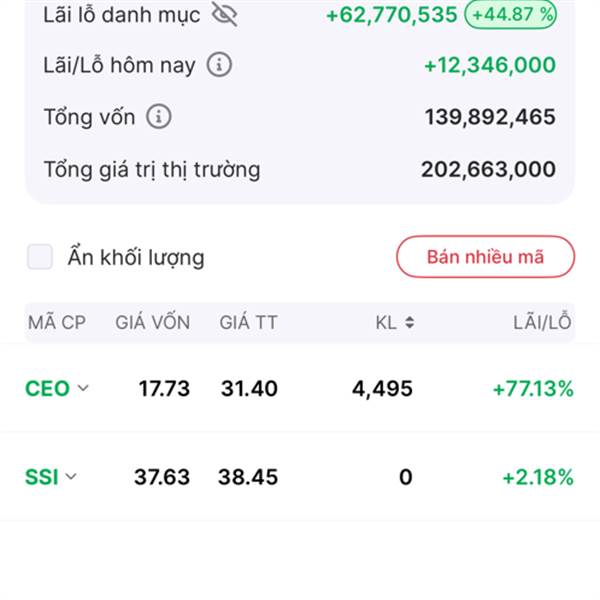Select the SSI stock ticker
This screenshot has height=600, width=600.
(x=41, y=477)
